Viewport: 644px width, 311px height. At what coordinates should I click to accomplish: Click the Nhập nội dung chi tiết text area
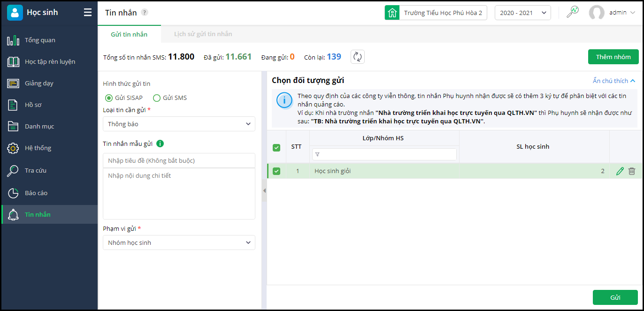tap(179, 194)
